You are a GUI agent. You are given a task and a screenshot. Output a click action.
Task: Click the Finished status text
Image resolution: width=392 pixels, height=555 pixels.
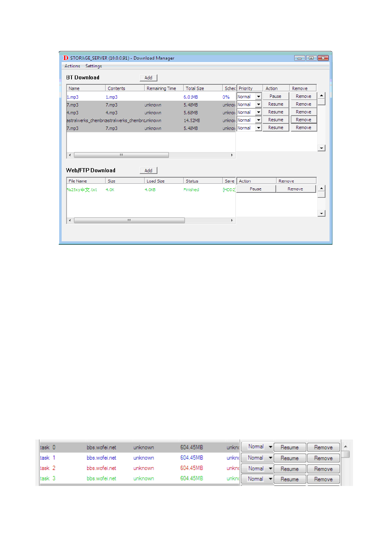(x=191, y=190)
